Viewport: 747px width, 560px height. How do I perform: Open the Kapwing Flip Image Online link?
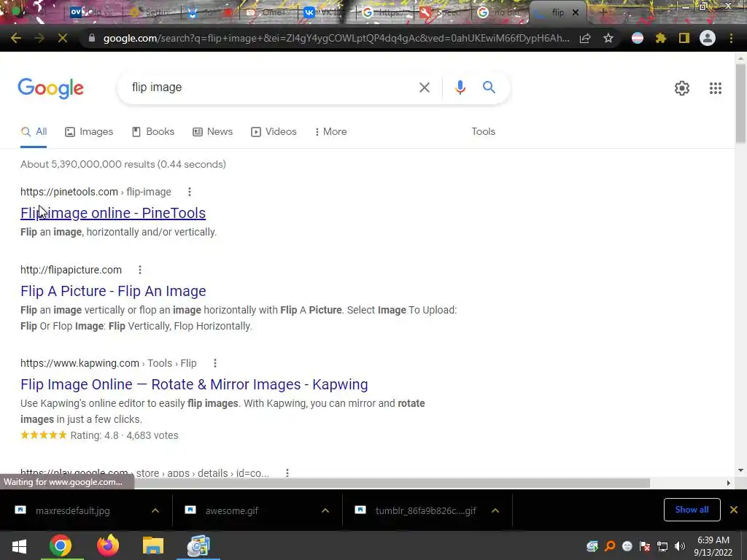tap(194, 384)
